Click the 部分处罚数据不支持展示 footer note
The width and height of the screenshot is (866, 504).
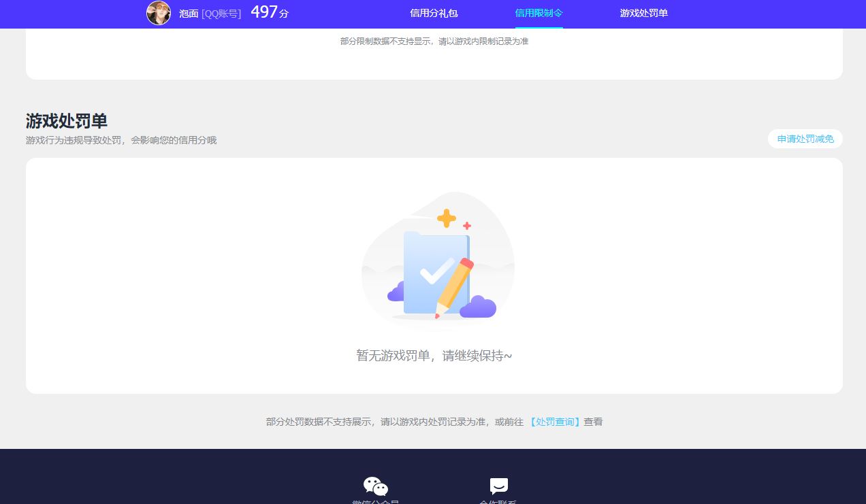coord(395,422)
